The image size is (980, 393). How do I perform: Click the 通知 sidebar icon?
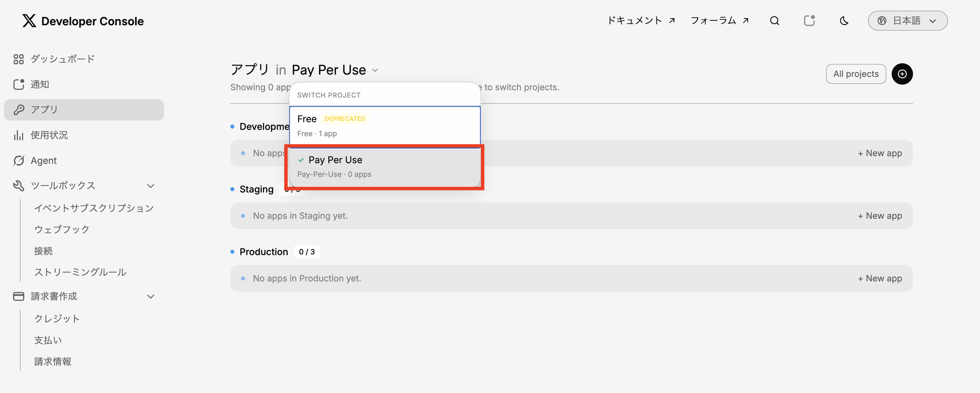click(18, 84)
